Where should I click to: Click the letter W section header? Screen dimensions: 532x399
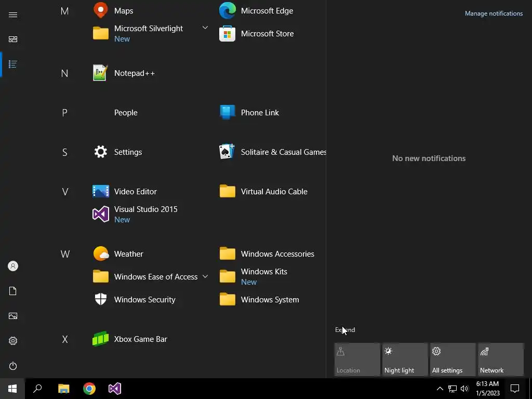pyautogui.click(x=65, y=254)
